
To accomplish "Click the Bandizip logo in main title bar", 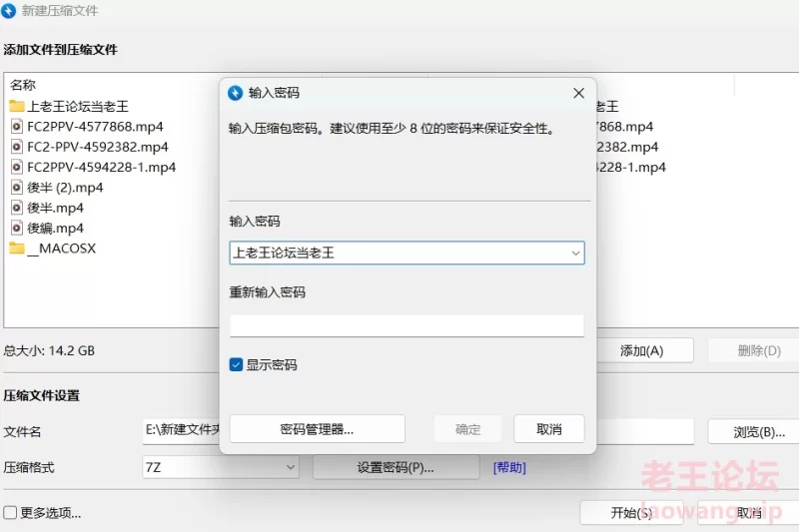I will [x=9, y=11].
